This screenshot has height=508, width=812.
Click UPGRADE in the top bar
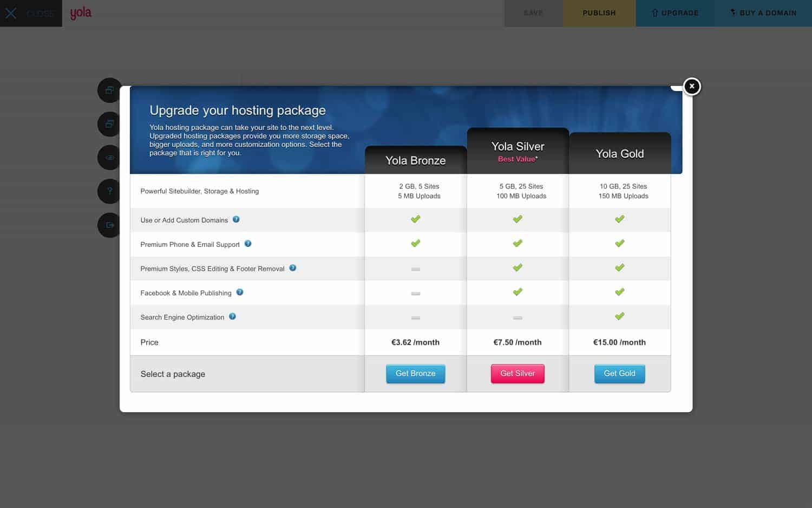[675, 13]
